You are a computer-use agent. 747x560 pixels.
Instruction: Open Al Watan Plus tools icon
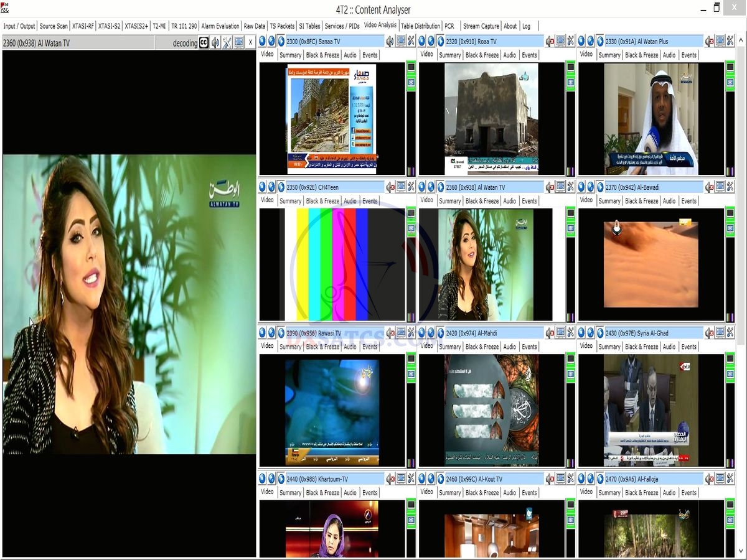point(730,41)
